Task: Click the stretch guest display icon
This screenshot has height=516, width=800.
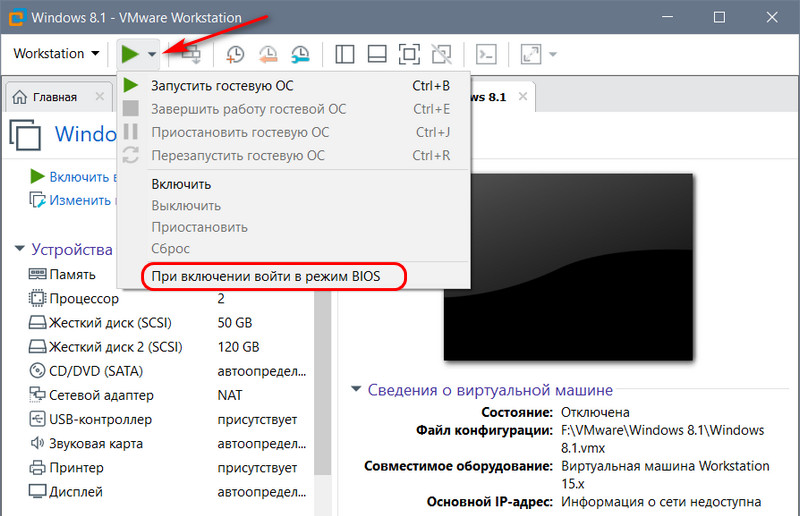Action: click(531, 54)
